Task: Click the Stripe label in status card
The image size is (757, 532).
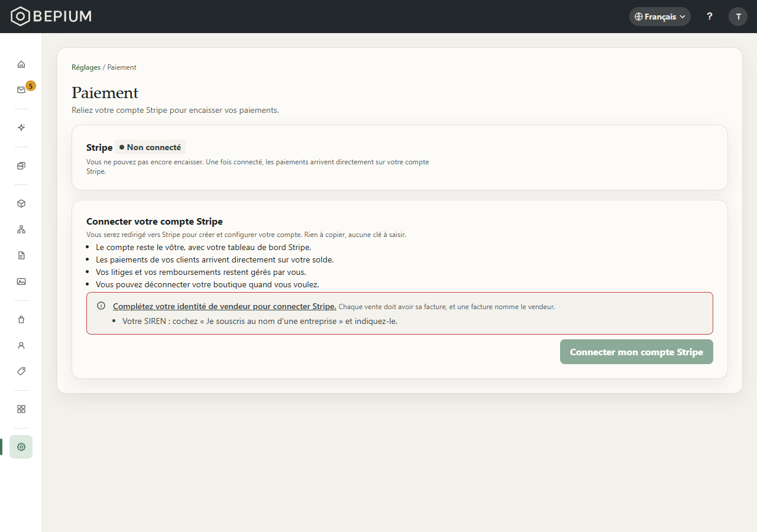Action: [99, 147]
